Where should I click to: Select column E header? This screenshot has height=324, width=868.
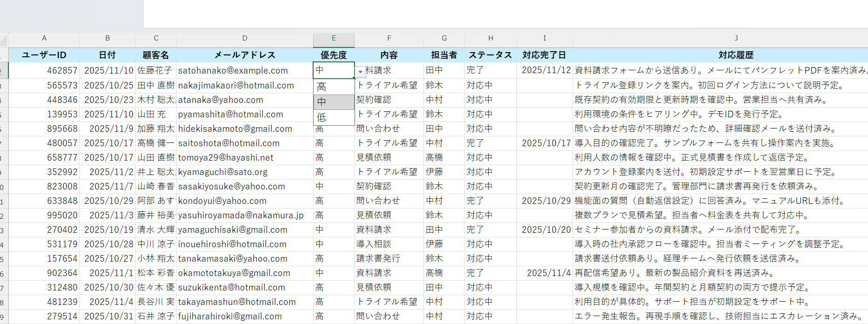334,39
